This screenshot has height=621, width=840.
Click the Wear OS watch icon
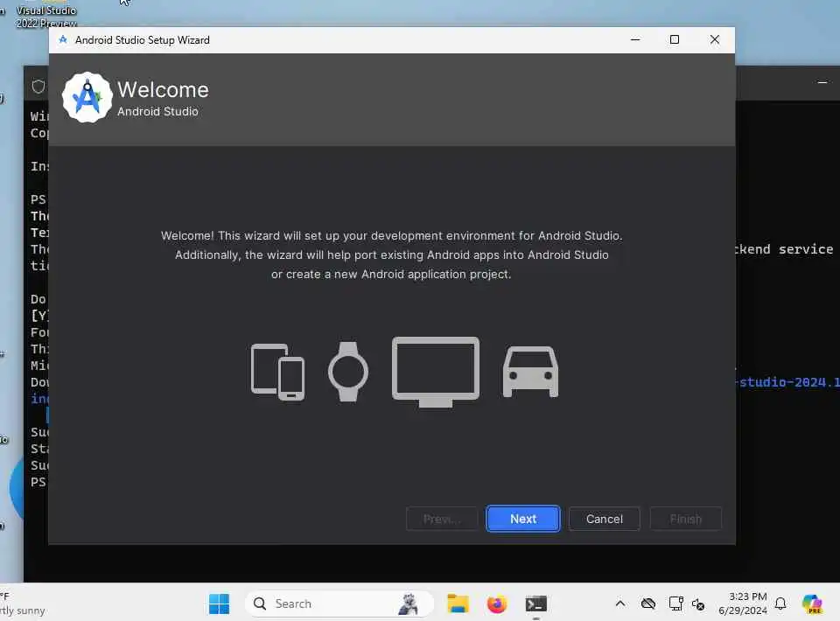(348, 372)
